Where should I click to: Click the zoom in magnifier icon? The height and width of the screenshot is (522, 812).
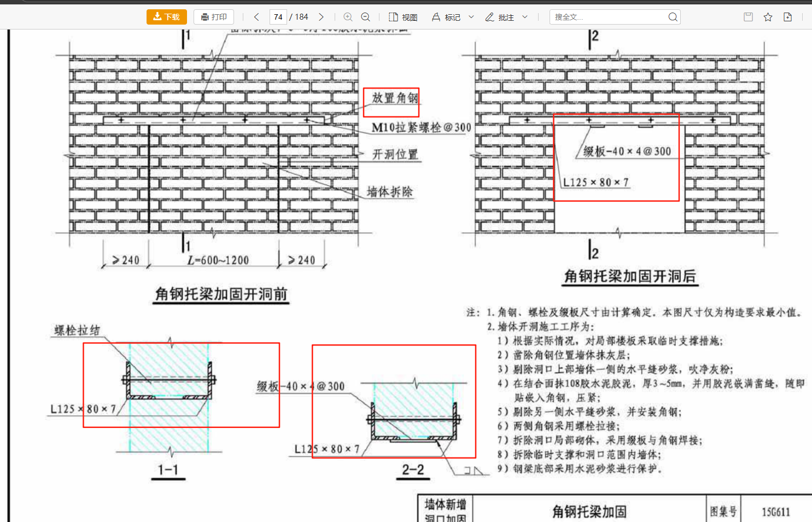348,17
